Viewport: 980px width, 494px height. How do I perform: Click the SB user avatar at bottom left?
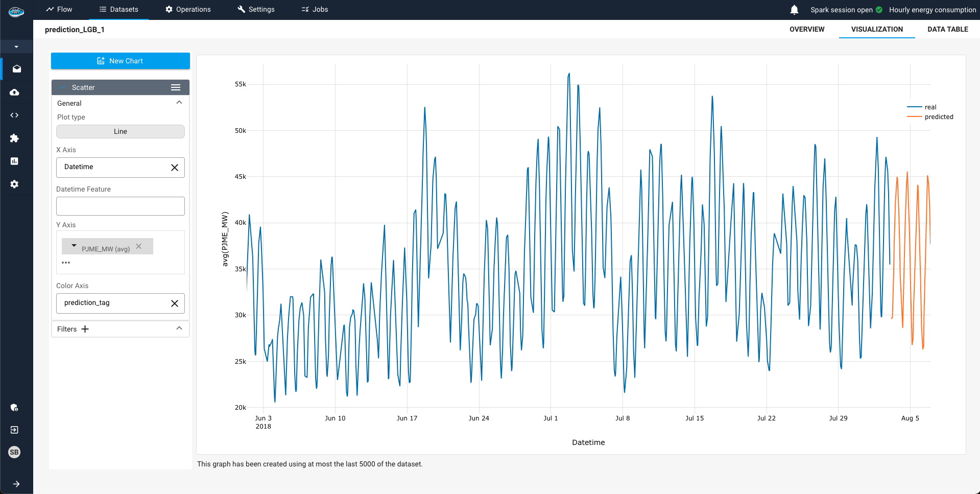click(x=14, y=452)
